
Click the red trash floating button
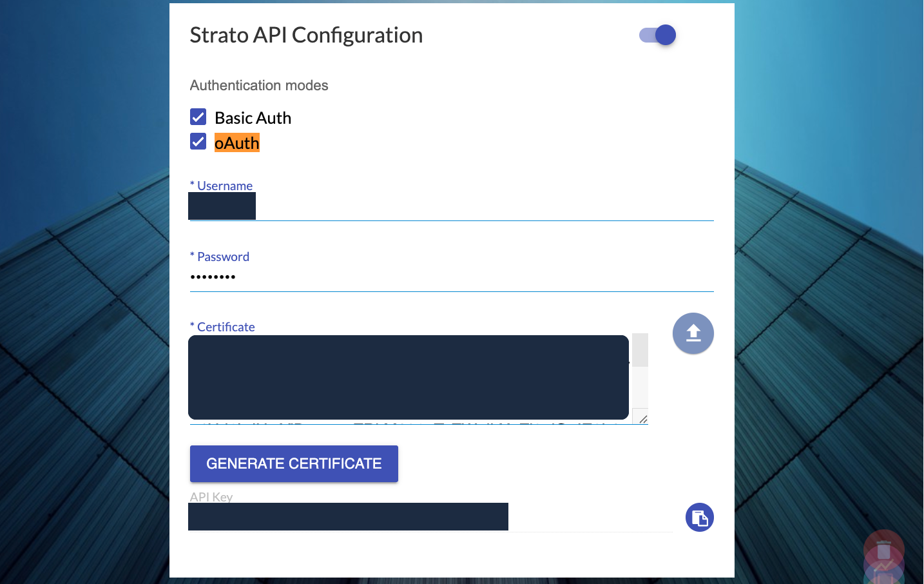click(x=883, y=549)
